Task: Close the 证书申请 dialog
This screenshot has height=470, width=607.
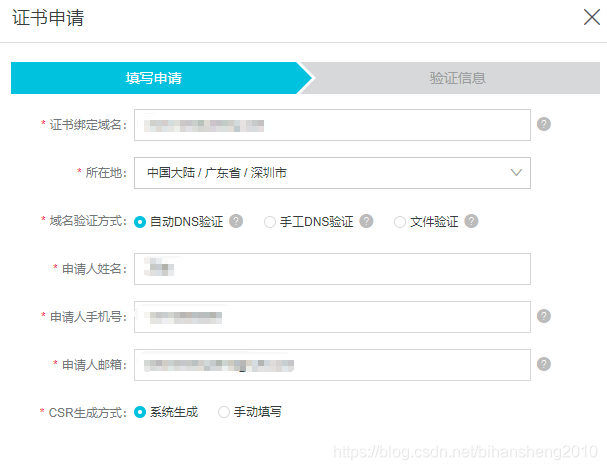Action: coord(592,17)
